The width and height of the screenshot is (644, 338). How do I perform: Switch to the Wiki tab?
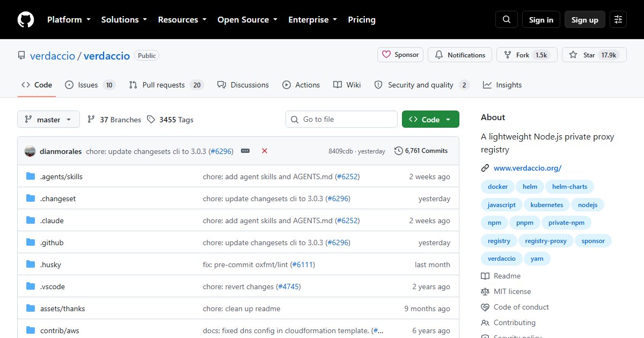coord(347,85)
